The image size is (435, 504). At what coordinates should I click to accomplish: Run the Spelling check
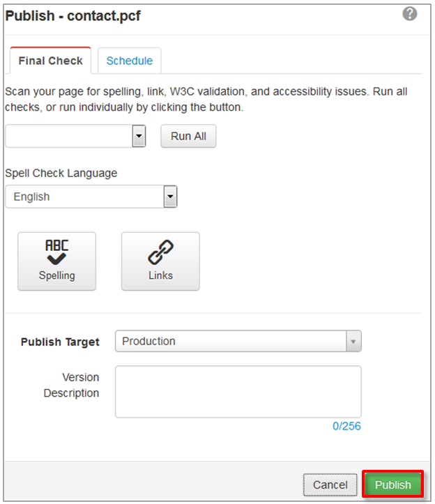tap(56, 261)
